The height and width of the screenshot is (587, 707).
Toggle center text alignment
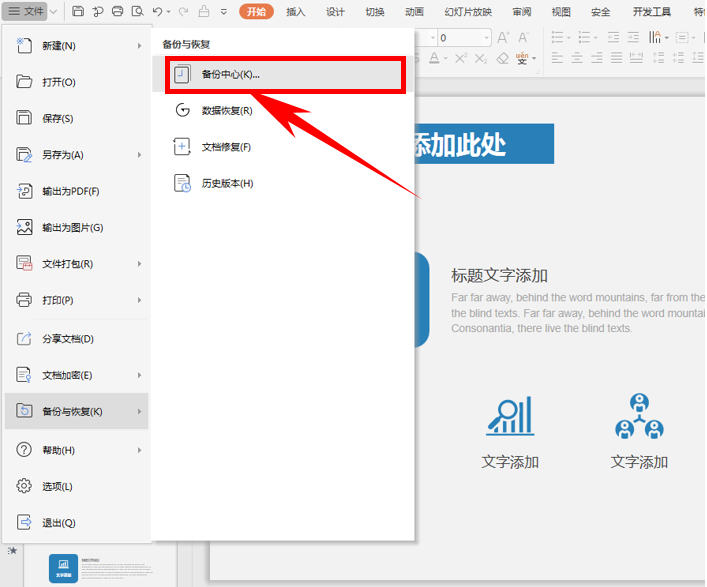577,58
